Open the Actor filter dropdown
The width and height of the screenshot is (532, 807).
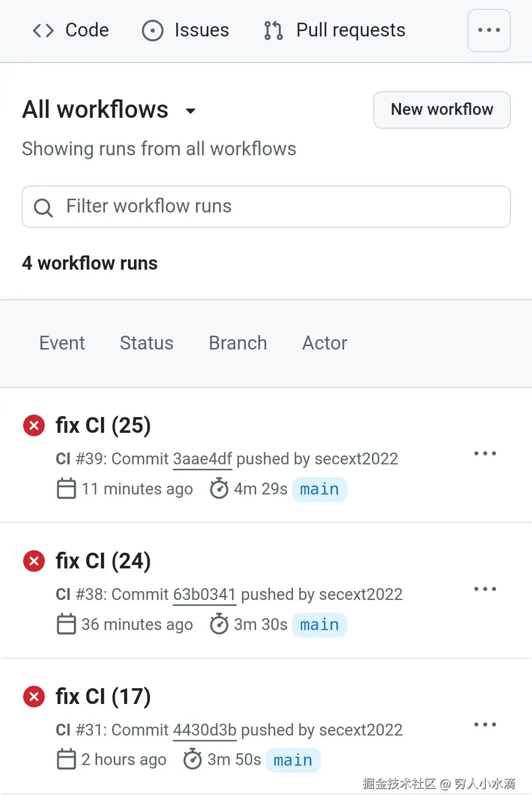pyautogui.click(x=325, y=343)
